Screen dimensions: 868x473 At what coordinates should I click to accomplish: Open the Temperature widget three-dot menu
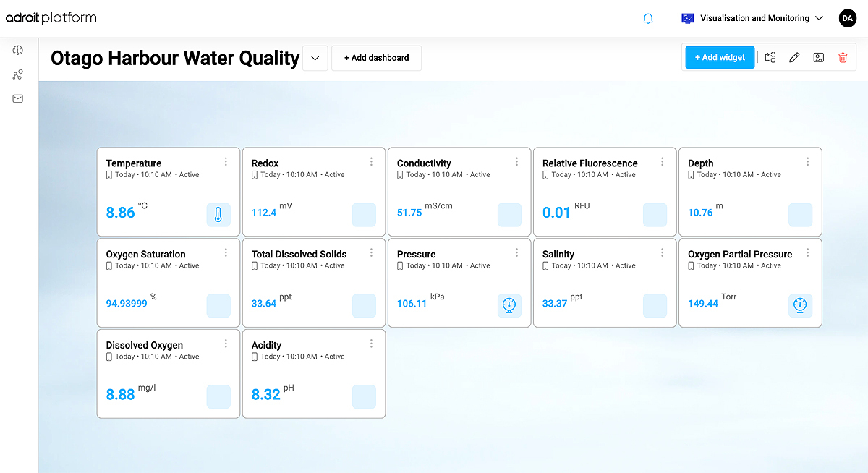226,162
